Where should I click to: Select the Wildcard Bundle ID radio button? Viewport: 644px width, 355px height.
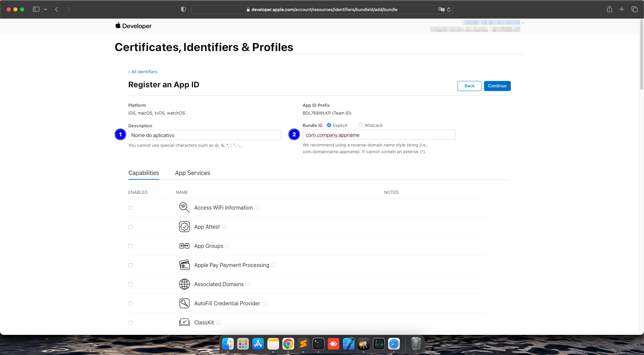361,125
